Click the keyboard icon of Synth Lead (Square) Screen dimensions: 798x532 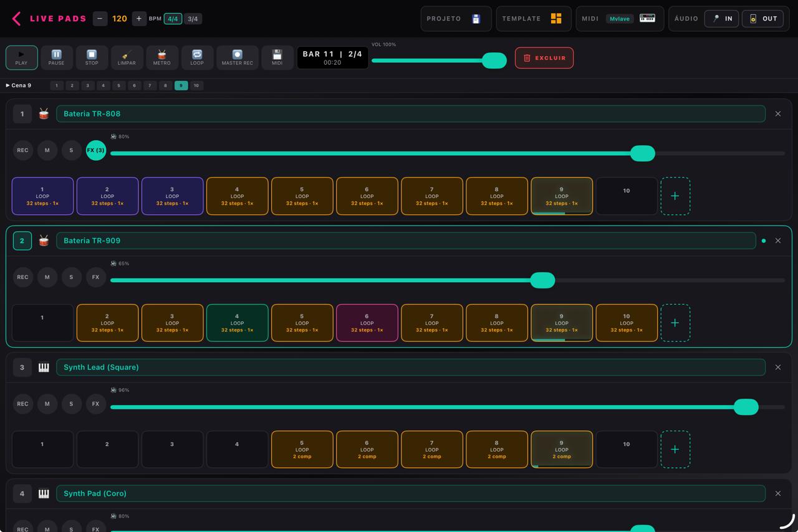(x=44, y=368)
